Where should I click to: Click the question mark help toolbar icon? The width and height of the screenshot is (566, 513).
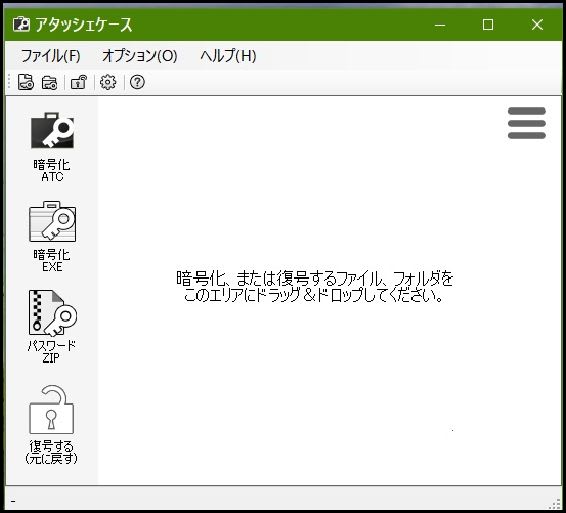pos(137,82)
